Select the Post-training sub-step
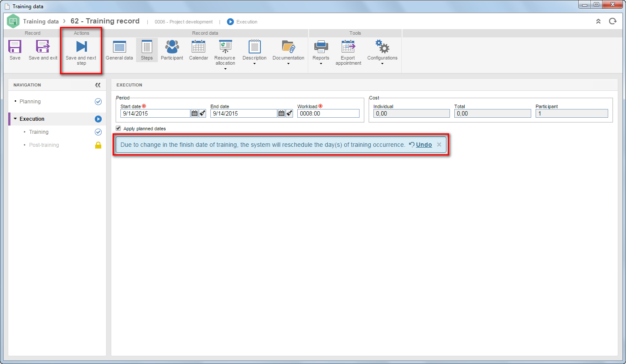Image resolution: width=626 pixels, height=364 pixels. pyautogui.click(x=44, y=145)
